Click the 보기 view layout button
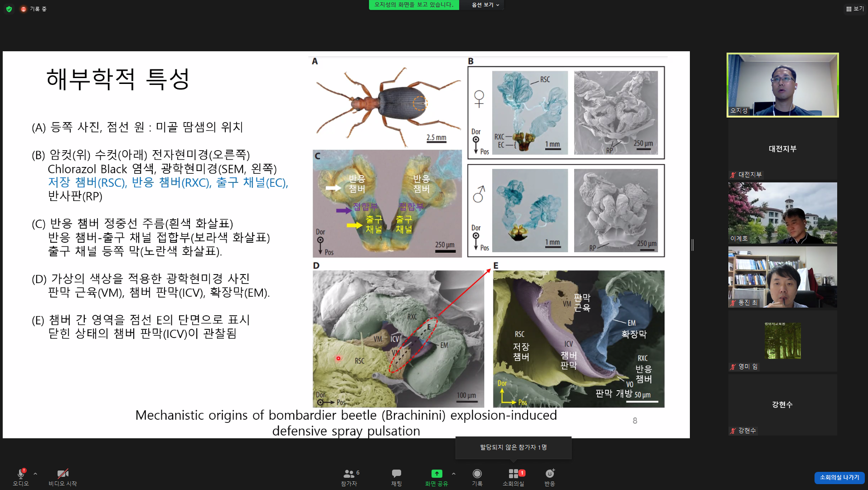The image size is (868, 490). 855,9
